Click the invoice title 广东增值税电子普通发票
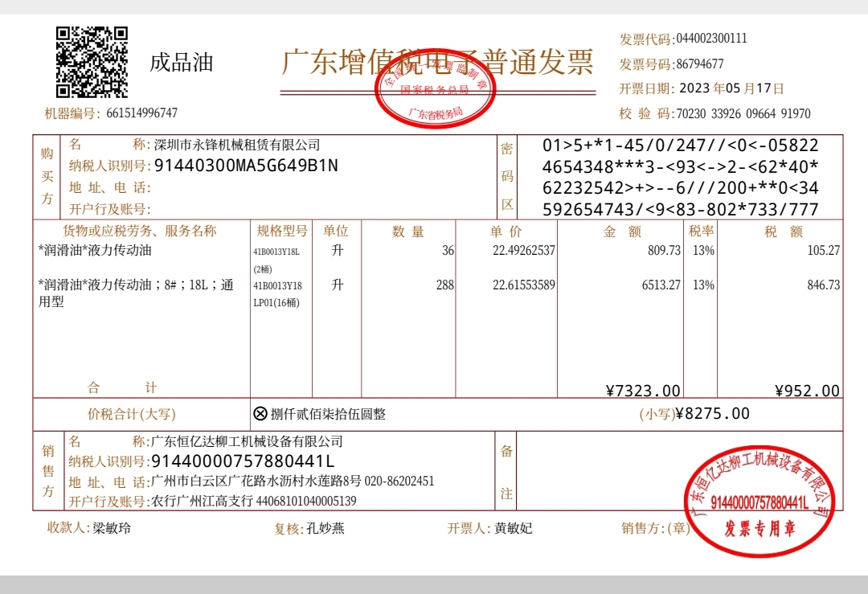 [x=437, y=62]
